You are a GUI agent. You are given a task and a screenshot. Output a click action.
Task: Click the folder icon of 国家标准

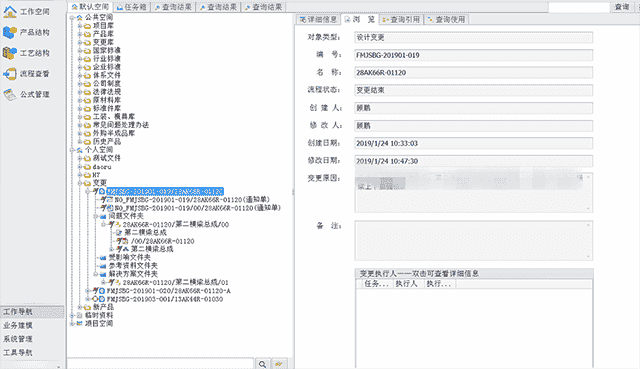[x=87, y=51]
